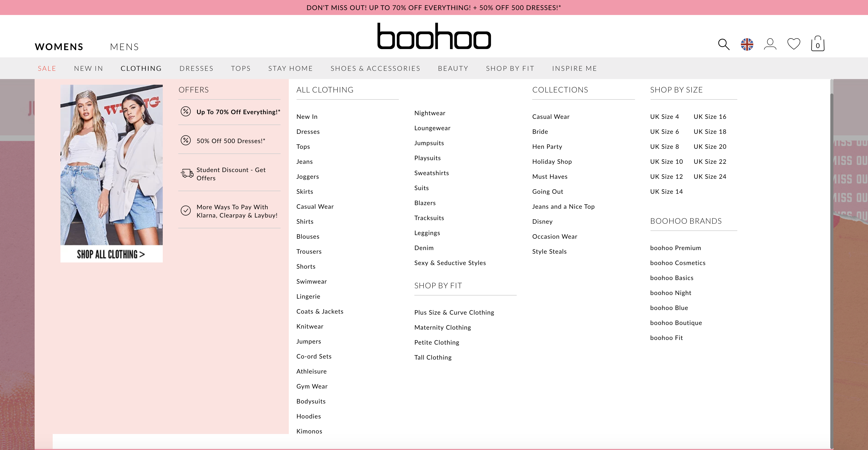Screen dimensions: 868x450
Task: Select UK Size 12 link
Action: 666,176
